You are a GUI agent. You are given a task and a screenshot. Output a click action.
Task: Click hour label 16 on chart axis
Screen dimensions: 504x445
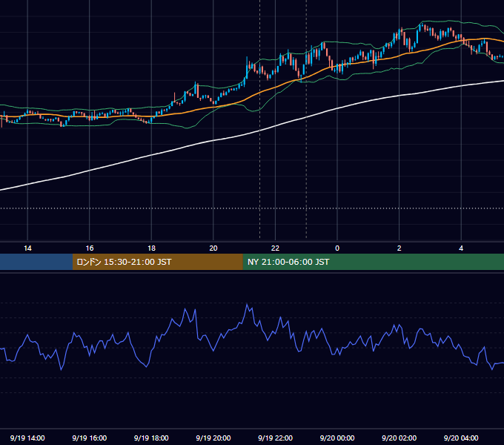[x=90, y=248]
